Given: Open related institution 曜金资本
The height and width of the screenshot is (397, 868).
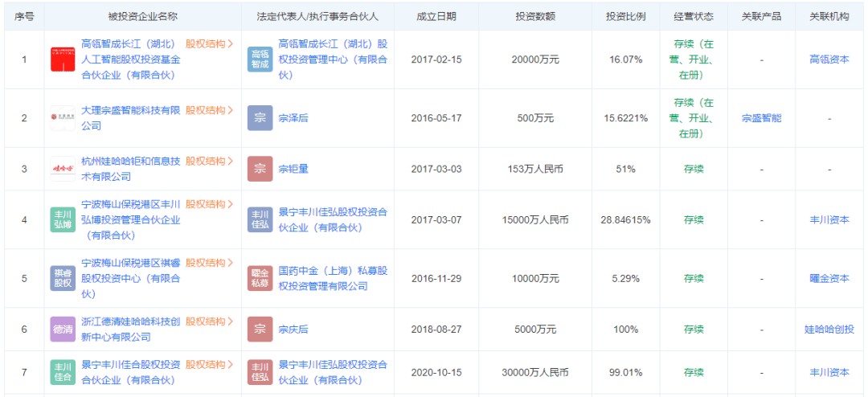Looking at the screenshot, I should pos(829,278).
